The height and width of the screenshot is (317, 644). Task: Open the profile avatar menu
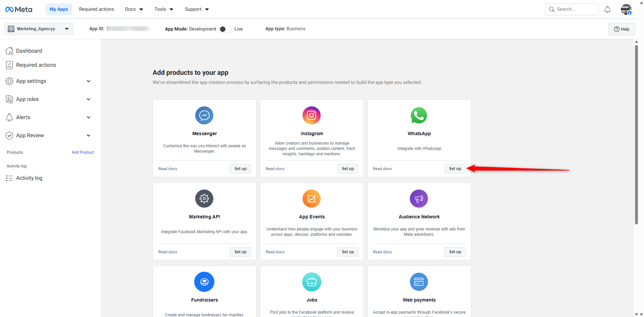coord(626,9)
